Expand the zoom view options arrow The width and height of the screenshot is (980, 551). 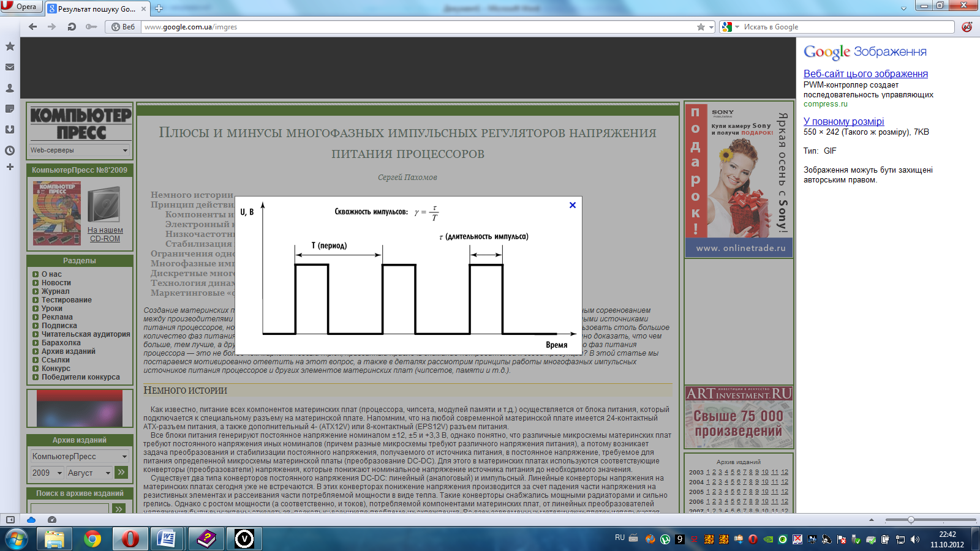click(x=872, y=520)
